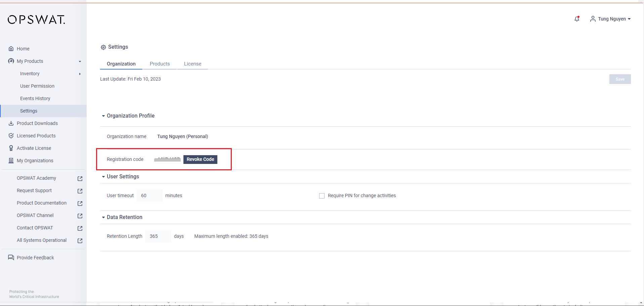Click the Retention Length input field
This screenshot has width=644, height=306.
click(158, 236)
